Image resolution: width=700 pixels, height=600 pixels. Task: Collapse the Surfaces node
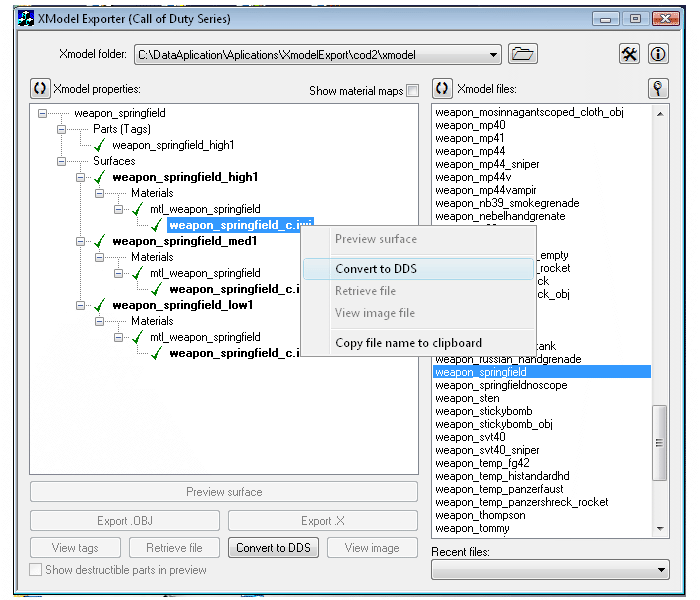[61, 161]
